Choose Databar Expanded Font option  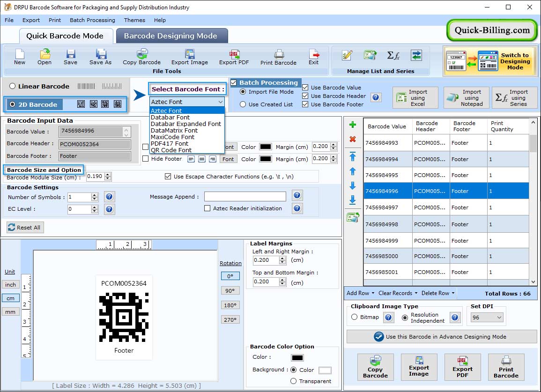point(187,124)
